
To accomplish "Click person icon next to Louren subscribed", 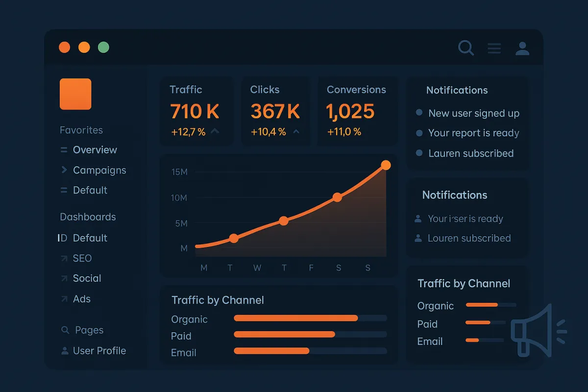I will pos(418,238).
